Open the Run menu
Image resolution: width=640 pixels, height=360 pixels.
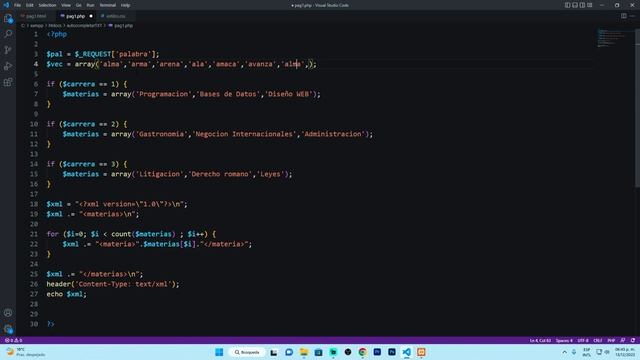pos(90,5)
